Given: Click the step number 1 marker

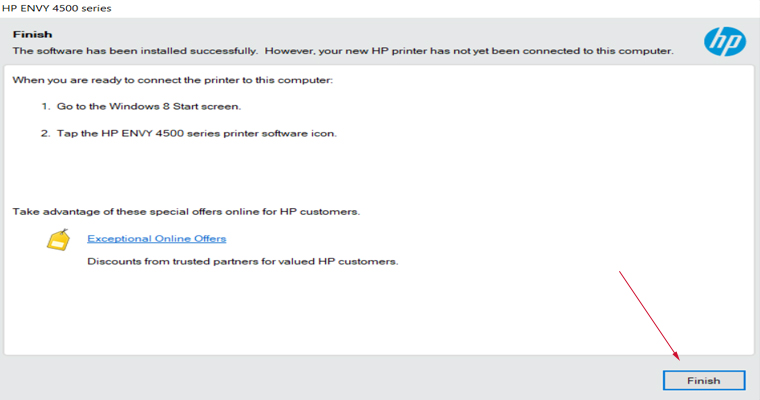Looking at the screenshot, I should pyautogui.click(x=44, y=106).
